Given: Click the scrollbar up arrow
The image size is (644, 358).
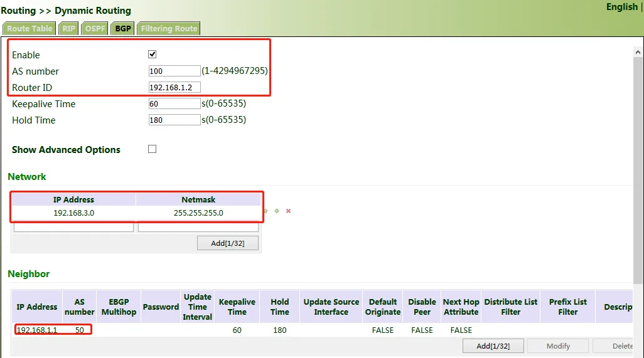Looking at the screenshot, I should coord(638,52).
